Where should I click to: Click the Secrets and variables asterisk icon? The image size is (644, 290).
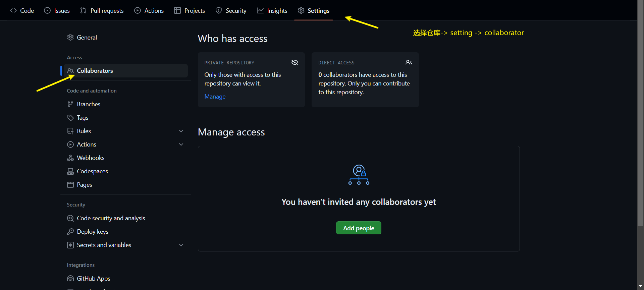pos(70,245)
